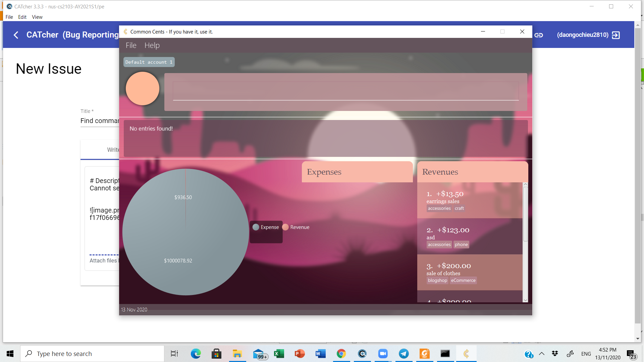The height and width of the screenshot is (362, 644).
Task: Toggle the Revenue legend marker
Action: (285, 227)
